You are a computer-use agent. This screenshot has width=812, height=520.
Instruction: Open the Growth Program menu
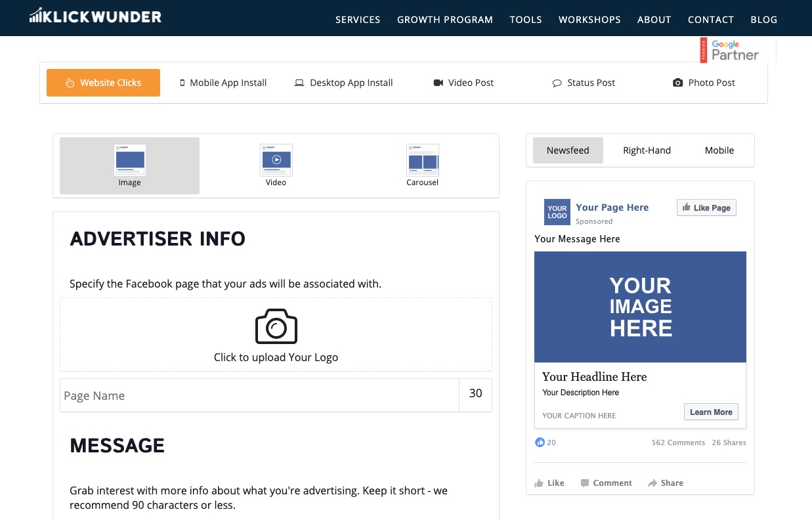[x=444, y=19]
